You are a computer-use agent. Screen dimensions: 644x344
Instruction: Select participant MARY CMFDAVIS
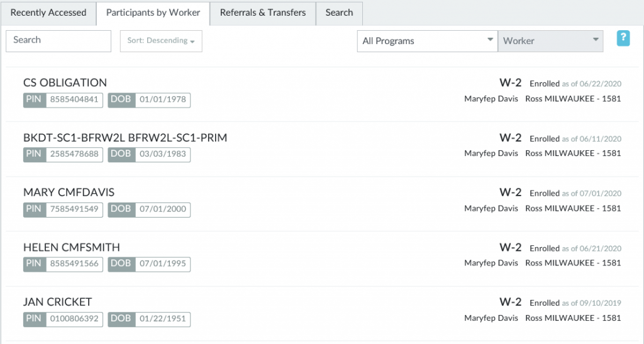(69, 192)
